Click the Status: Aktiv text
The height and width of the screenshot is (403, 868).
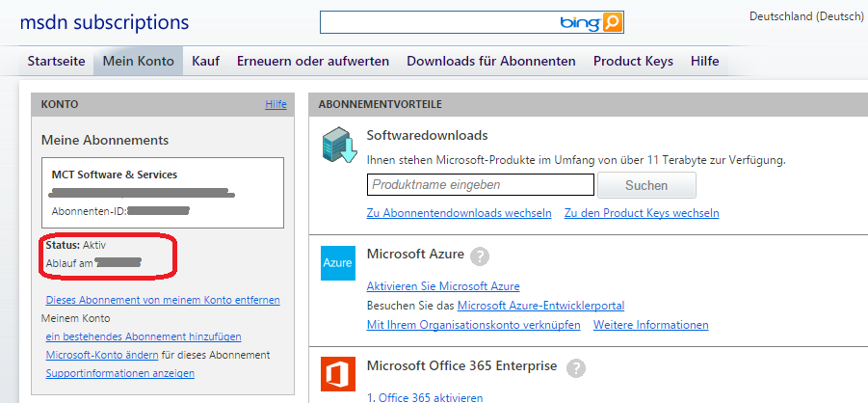point(76,245)
